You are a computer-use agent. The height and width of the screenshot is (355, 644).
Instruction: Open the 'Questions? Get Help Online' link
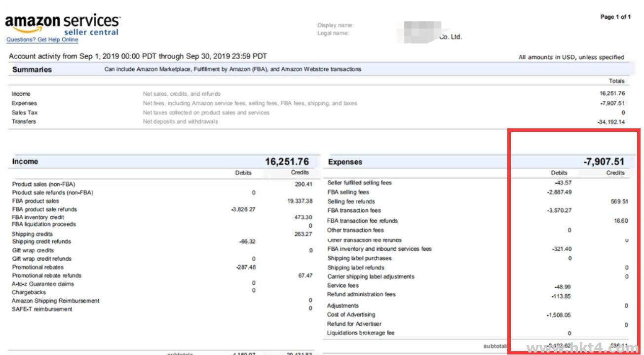pos(42,40)
